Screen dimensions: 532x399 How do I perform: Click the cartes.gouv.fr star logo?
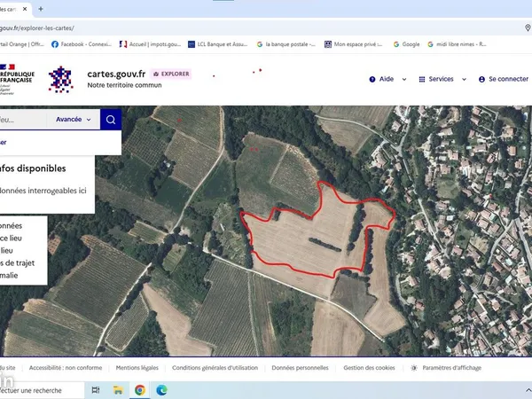60,80
